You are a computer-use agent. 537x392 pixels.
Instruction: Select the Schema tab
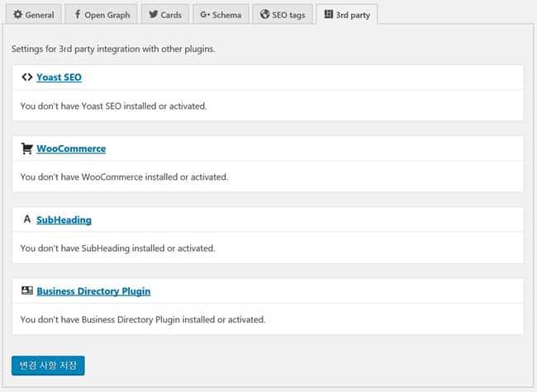(221, 15)
